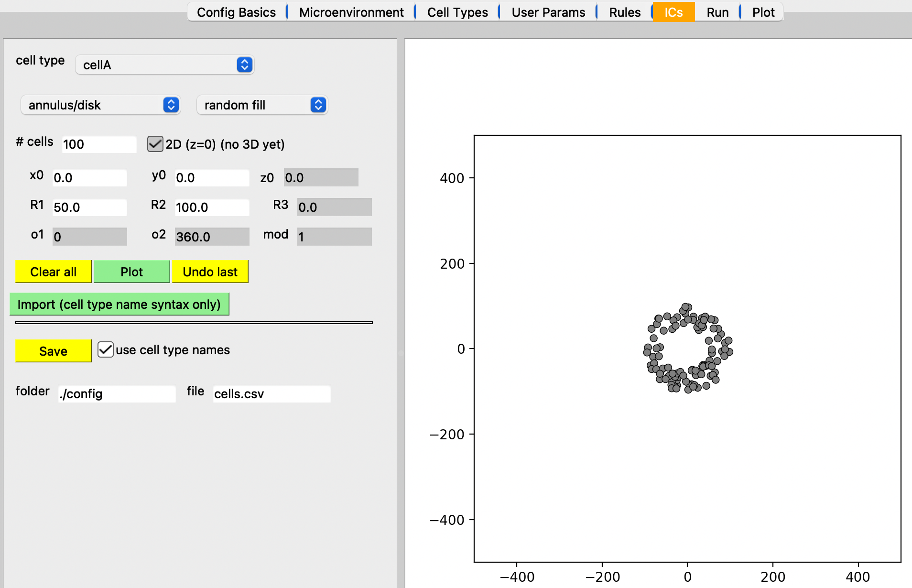Open the cell type dropdown showing cellA
This screenshot has height=588, width=912.
click(164, 65)
